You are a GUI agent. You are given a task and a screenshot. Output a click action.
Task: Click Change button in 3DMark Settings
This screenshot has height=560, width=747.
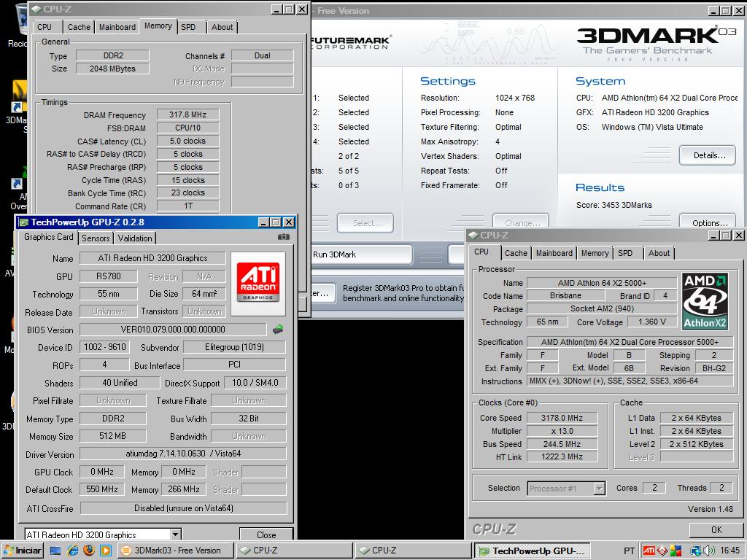click(521, 222)
